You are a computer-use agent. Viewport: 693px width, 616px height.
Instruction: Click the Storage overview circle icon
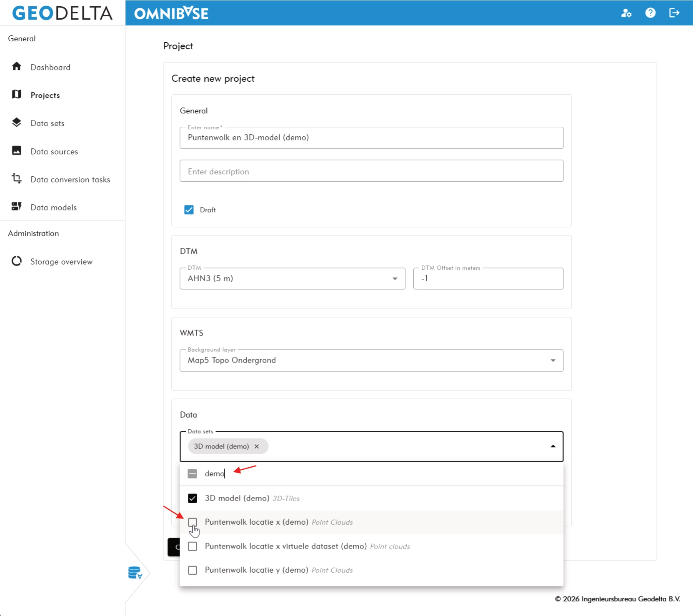click(17, 261)
